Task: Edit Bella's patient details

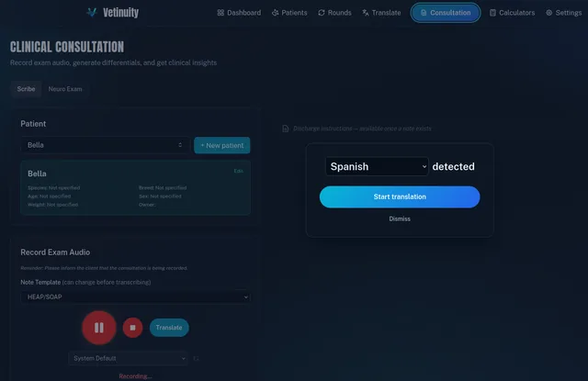Action: coord(239,171)
